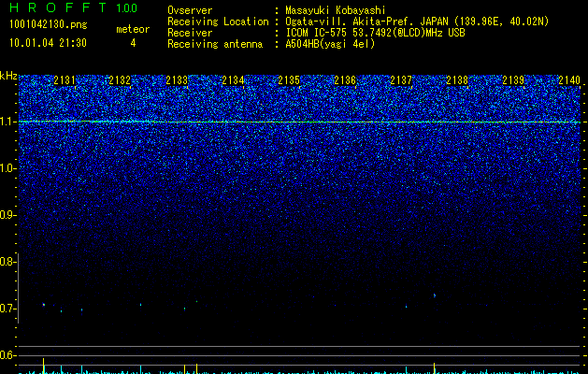Click the 0.6 frequency axis label
This screenshot has width=588, height=374.
click(x=7, y=355)
